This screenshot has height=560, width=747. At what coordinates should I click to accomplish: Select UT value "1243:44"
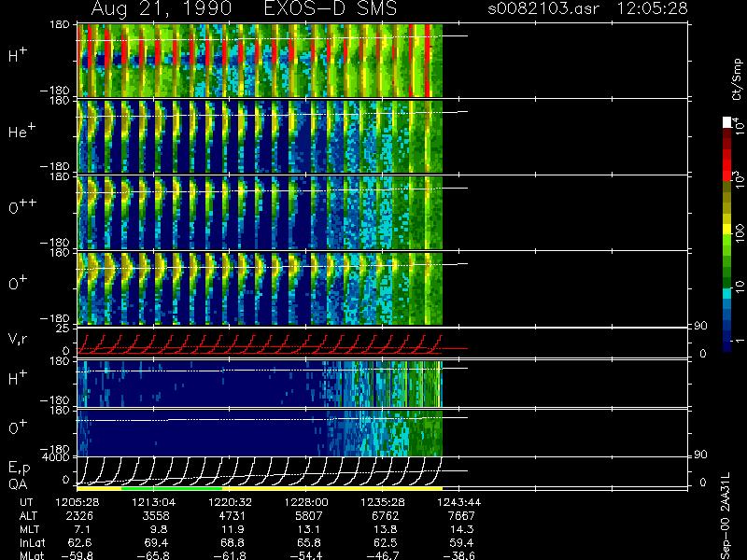click(458, 502)
